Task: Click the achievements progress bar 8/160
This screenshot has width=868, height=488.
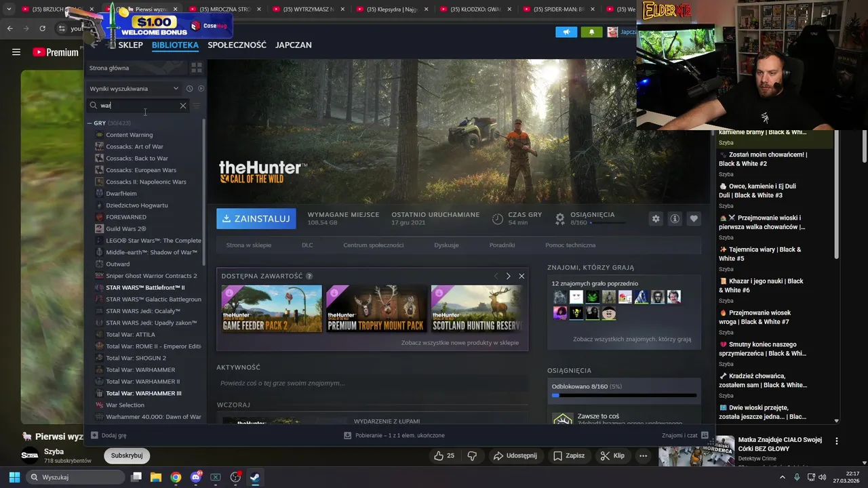Action: point(624,395)
